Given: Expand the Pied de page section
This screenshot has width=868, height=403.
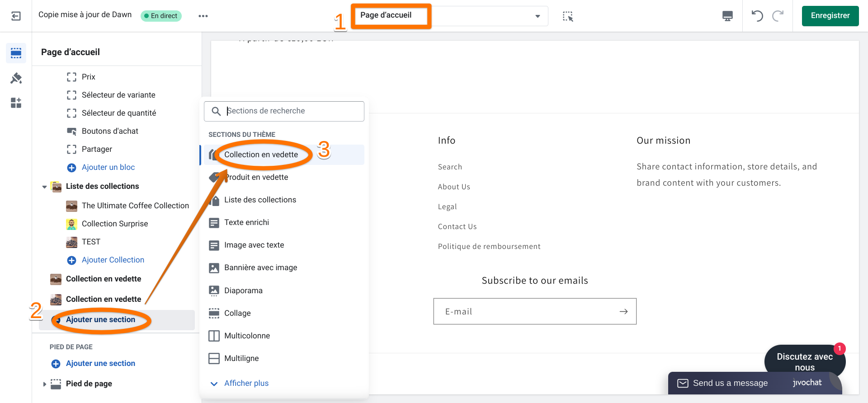Looking at the screenshot, I should coord(44,384).
